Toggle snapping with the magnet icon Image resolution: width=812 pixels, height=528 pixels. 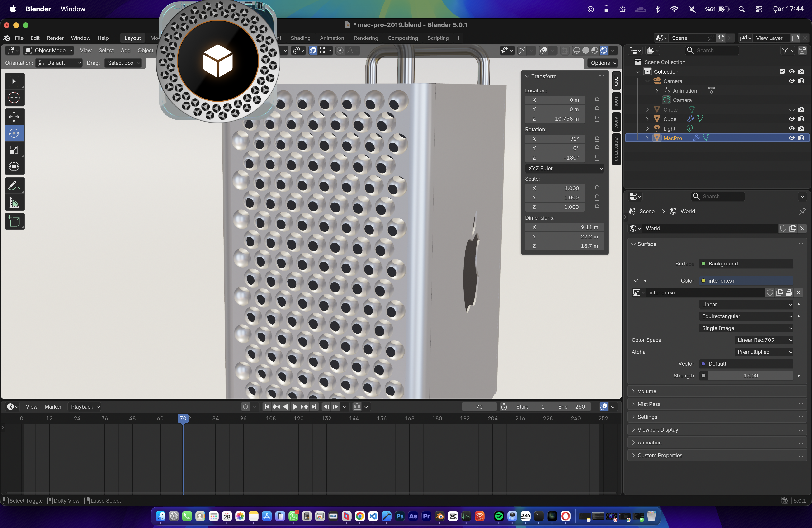click(313, 51)
